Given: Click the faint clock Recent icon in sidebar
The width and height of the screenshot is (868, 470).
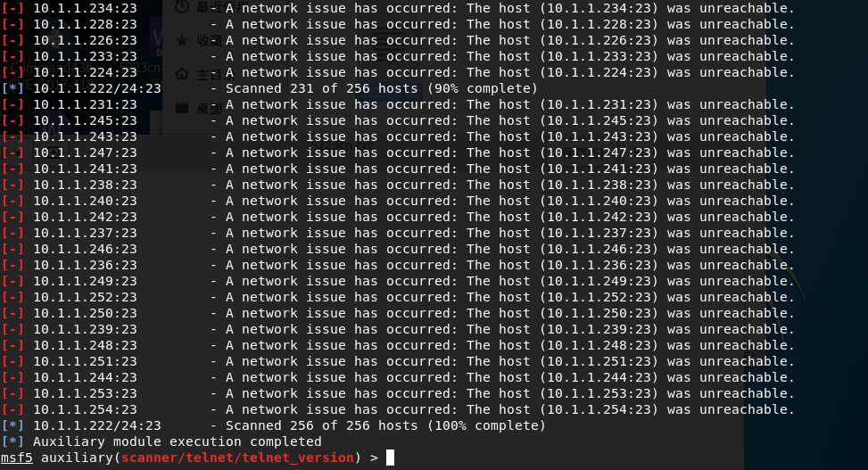Looking at the screenshot, I should tap(182, 6).
